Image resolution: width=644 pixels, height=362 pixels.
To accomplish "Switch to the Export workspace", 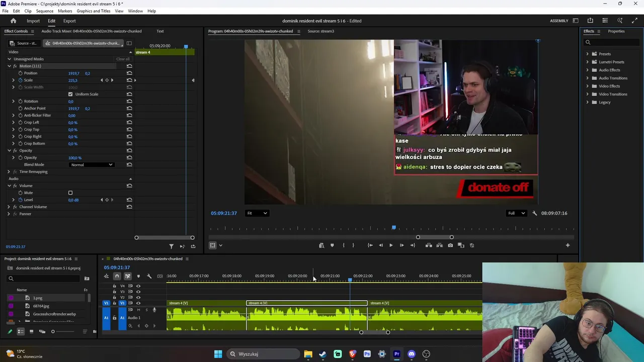I will tap(69, 21).
